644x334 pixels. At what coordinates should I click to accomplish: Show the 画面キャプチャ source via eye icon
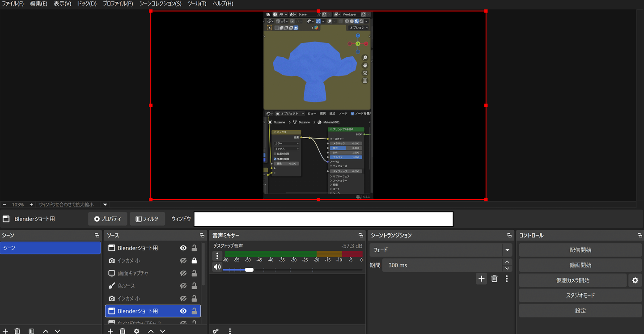pyautogui.click(x=183, y=273)
